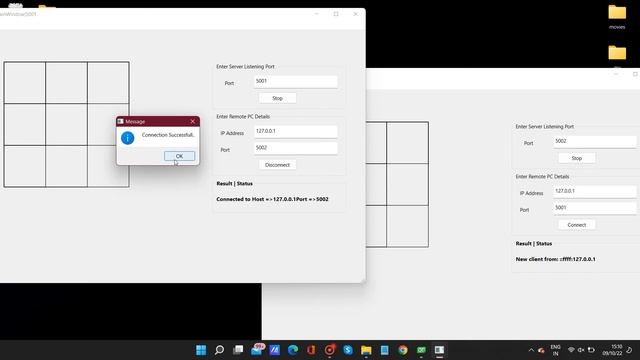Click the red circular app taskbar icon
Viewport: 640px width, 360px height.
[x=330, y=350]
